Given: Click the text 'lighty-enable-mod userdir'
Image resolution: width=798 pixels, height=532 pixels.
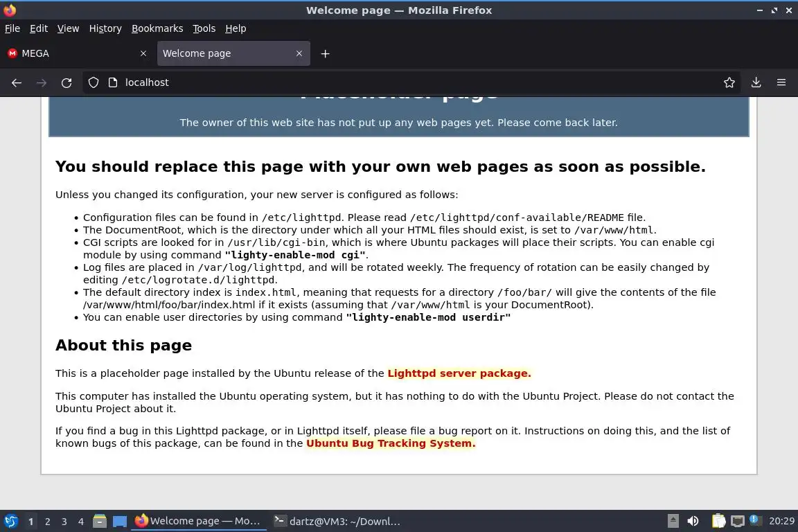Looking at the screenshot, I should click(429, 318).
